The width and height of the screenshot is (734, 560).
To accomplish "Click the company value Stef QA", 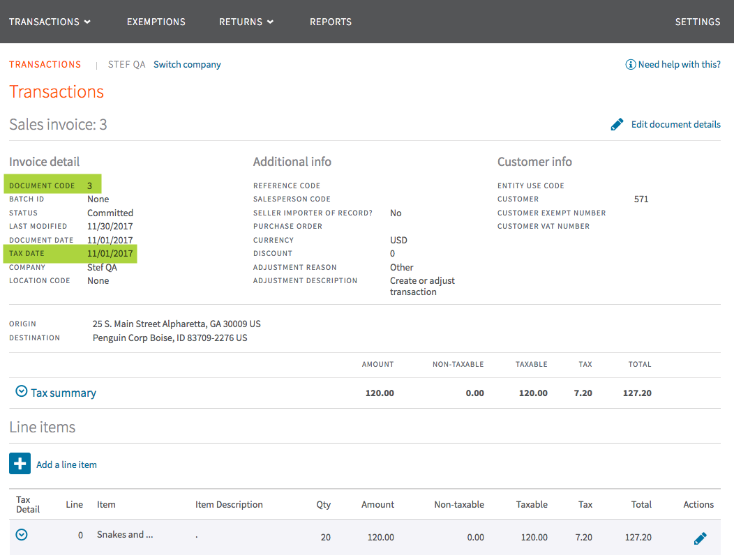I will [102, 268].
